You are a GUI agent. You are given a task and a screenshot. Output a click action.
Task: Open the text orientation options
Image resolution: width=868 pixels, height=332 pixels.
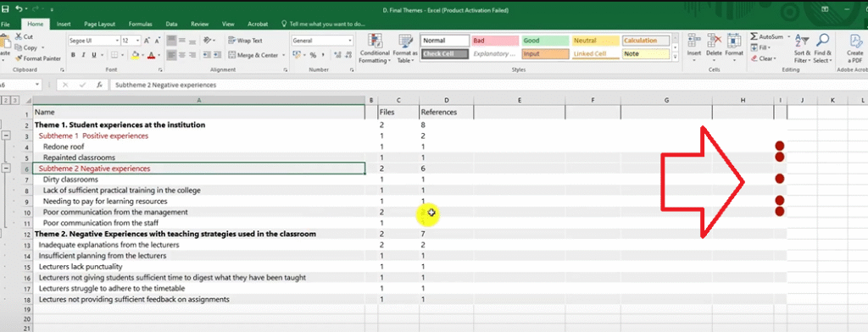pyautogui.click(x=209, y=41)
